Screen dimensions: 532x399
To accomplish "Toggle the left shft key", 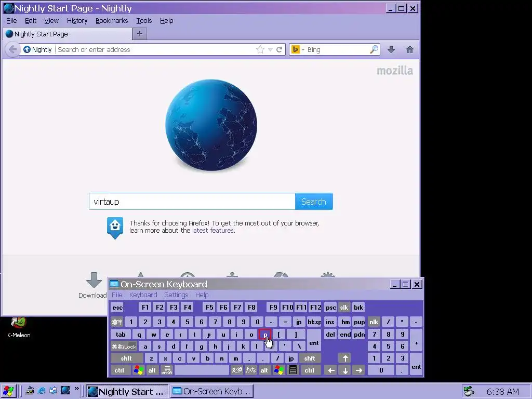I will 126,358.
